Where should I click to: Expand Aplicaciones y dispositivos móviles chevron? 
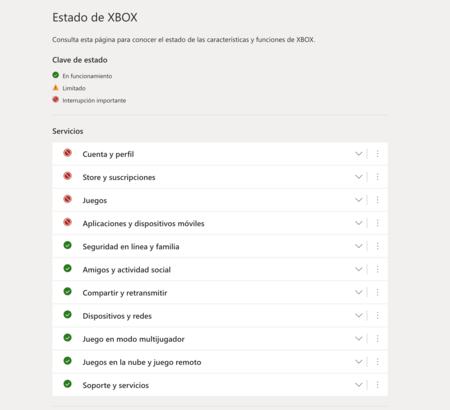tap(359, 223)
